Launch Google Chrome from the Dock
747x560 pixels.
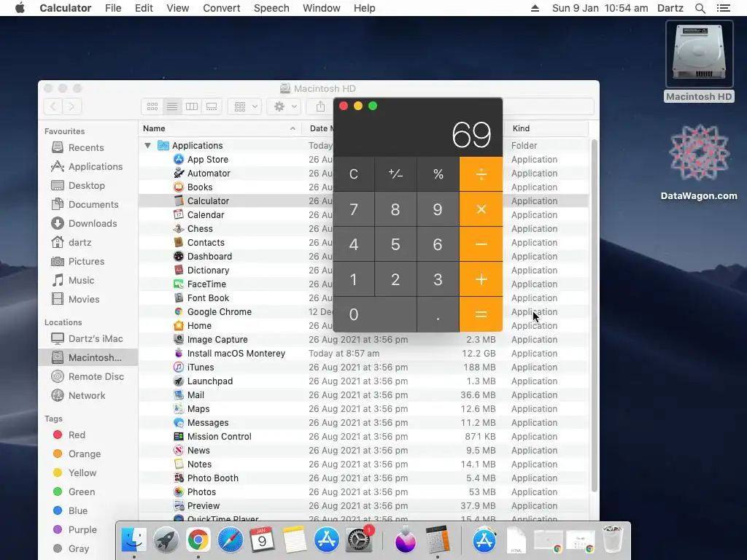click(x=198, y=540)
